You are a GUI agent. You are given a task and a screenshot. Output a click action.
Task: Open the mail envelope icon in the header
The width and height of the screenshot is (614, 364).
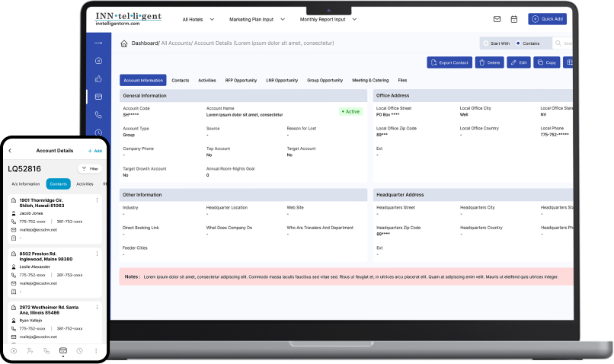(x=497, y=19)
